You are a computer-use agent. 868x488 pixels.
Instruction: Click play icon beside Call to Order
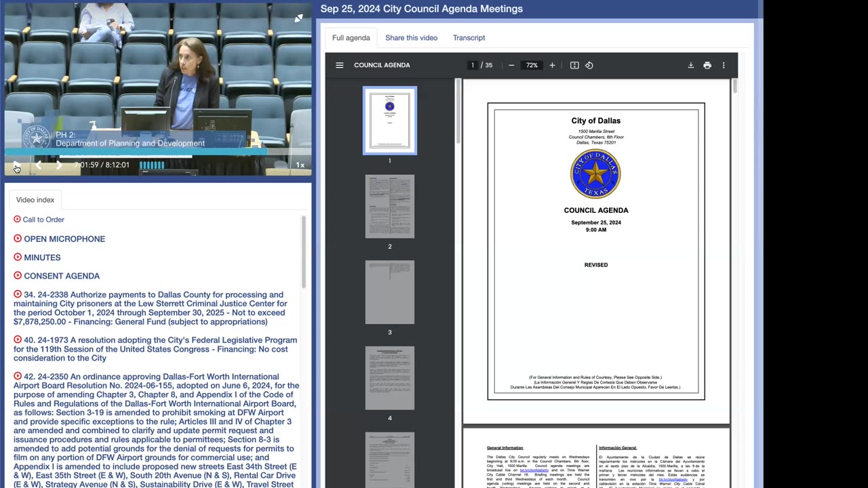point(17,219)
